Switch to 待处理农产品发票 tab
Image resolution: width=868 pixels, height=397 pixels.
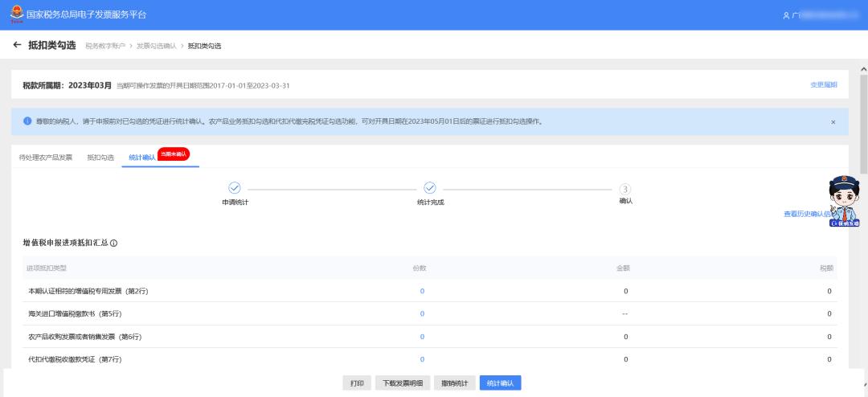point(46,158)
